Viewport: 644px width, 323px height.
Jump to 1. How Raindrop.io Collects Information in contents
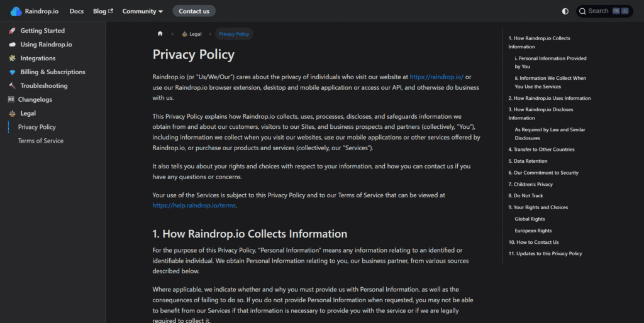point(539,42)
